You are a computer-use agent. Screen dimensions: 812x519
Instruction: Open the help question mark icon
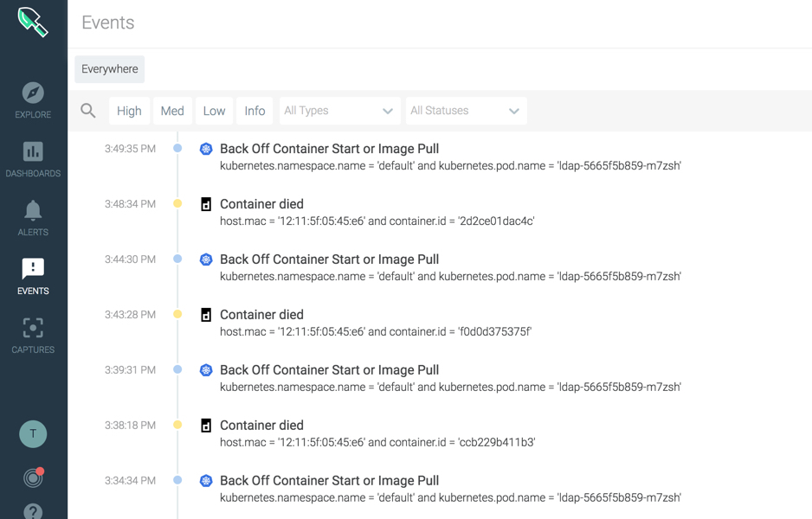point(33,511)
